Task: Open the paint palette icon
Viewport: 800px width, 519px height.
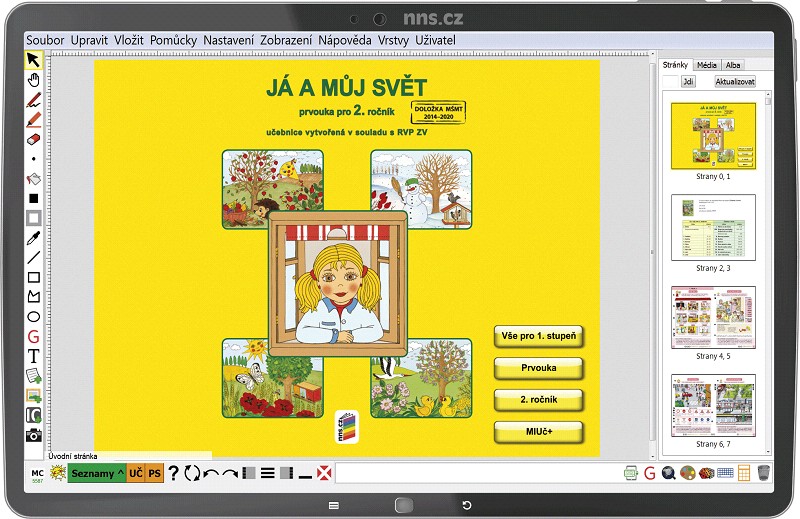Action: [x=688, y=473]
